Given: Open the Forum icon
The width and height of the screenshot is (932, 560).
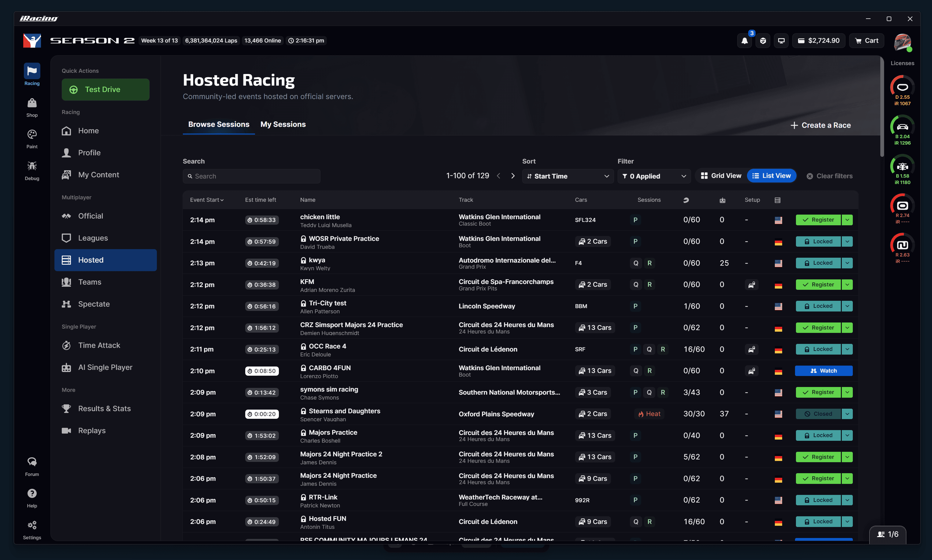Looking at the screenshot, I should [32, 467].
